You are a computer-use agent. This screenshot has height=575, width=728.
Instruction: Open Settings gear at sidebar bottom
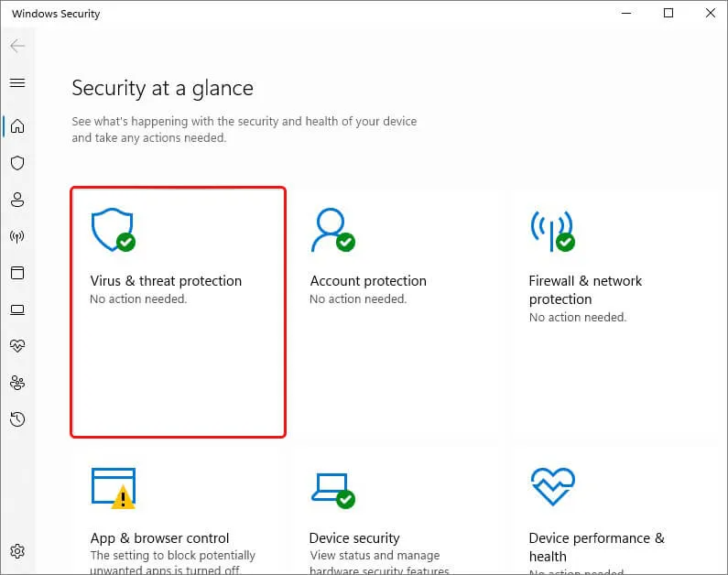[x=17, y=551]
